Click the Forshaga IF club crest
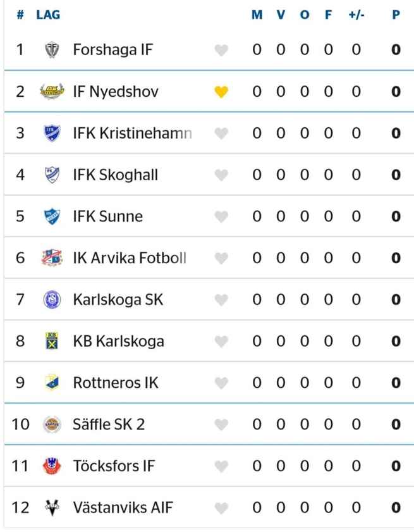The image size is (414, 532). pos(52,50)
